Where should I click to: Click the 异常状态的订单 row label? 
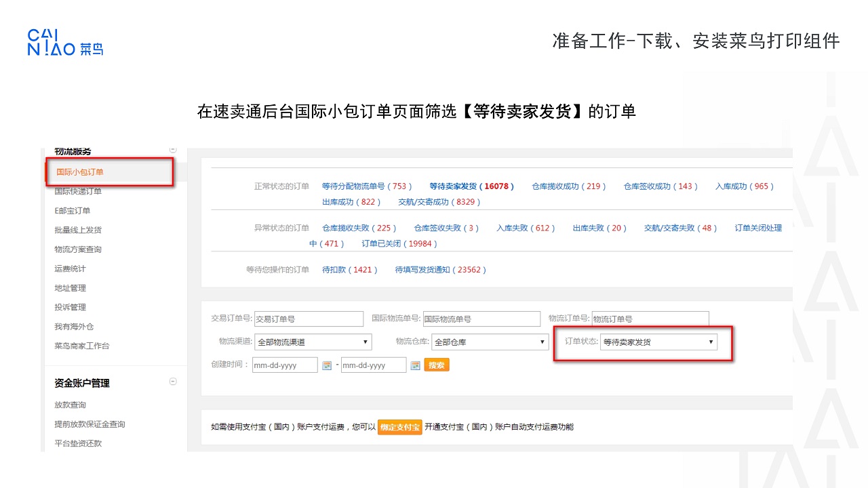pos(281,228)
